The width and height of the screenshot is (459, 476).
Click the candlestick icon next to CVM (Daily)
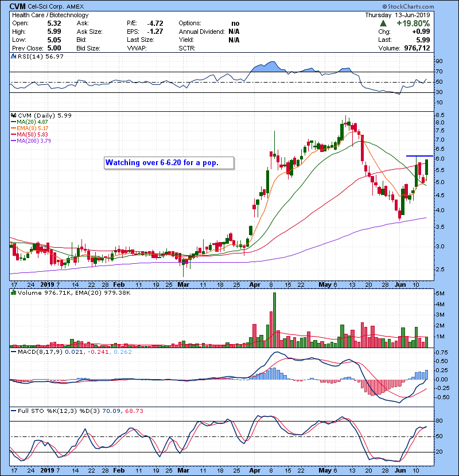[x=13, y=116]
